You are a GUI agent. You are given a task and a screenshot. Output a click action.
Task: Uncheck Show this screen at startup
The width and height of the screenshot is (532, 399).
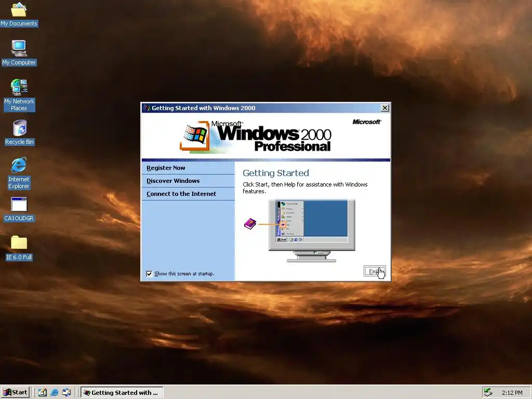149,274
